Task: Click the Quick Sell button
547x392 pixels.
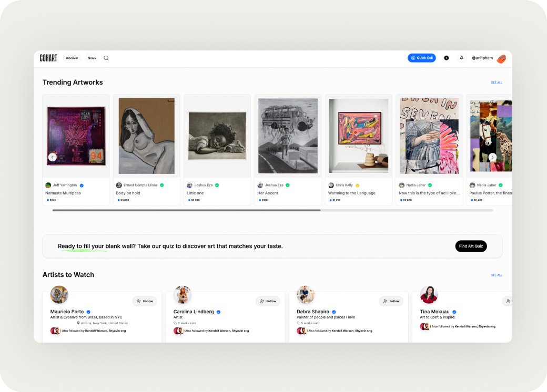Action: (x=422, y=58)
